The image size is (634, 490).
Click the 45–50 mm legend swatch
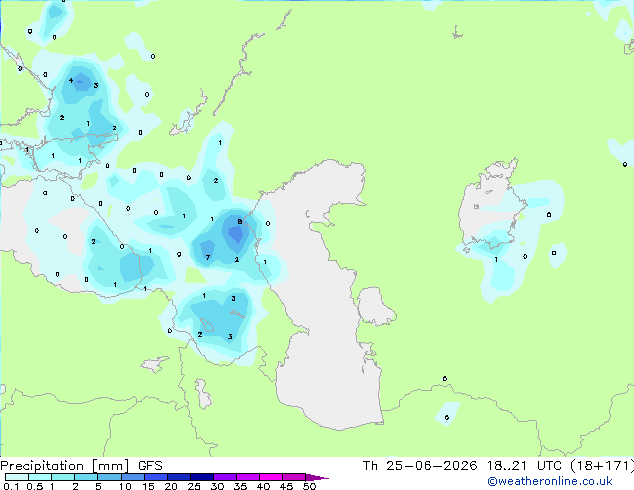pyautogui.click(x=294, y=477)
